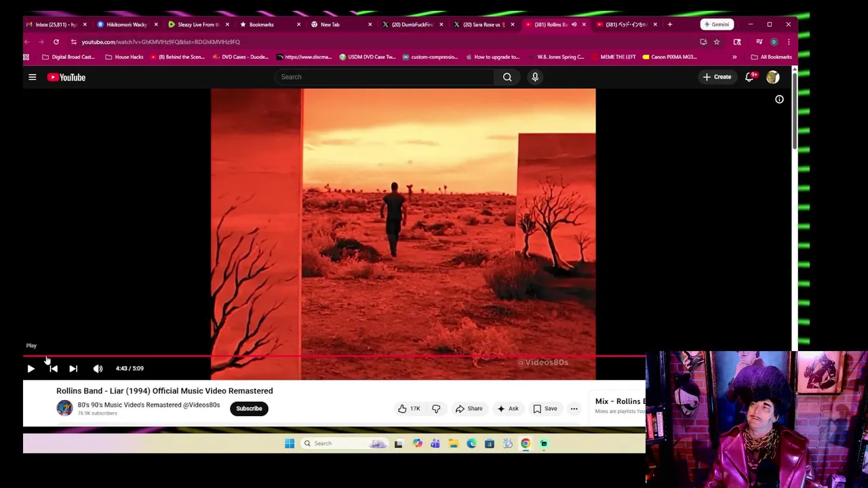868x488 pixels.
Task: Click the Windows taskbar Search box
Action: [344, 444]
